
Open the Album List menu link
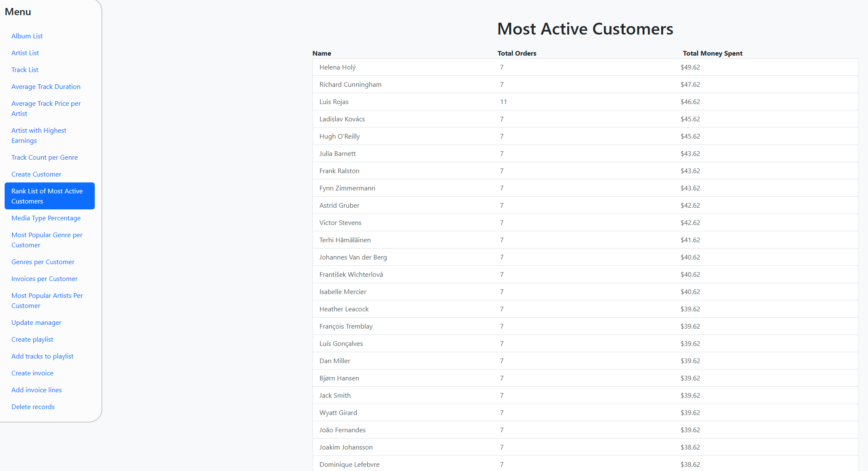27,36
